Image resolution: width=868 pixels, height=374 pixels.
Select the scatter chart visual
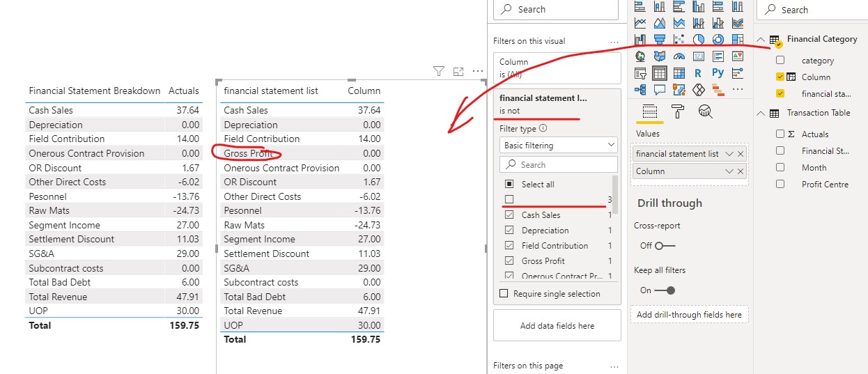[679, 40]
